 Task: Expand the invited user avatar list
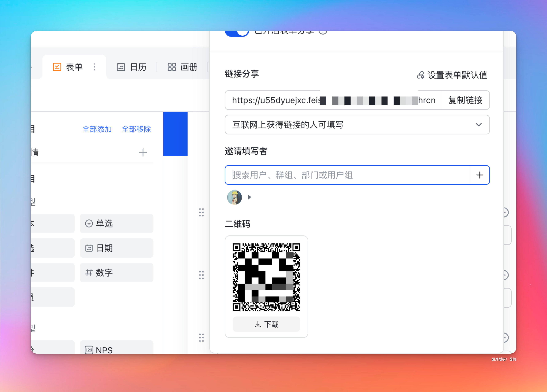click(x=249, y=197)
